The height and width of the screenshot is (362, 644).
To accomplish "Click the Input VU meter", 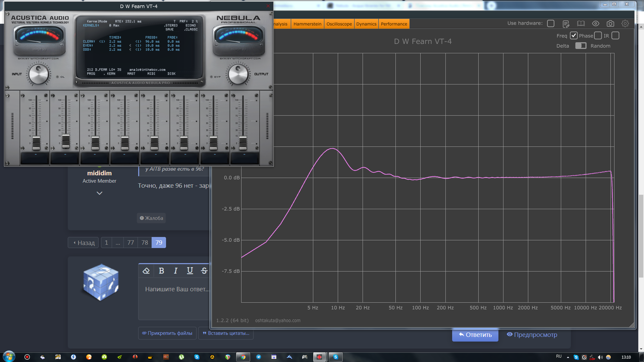I will [39, 40].
